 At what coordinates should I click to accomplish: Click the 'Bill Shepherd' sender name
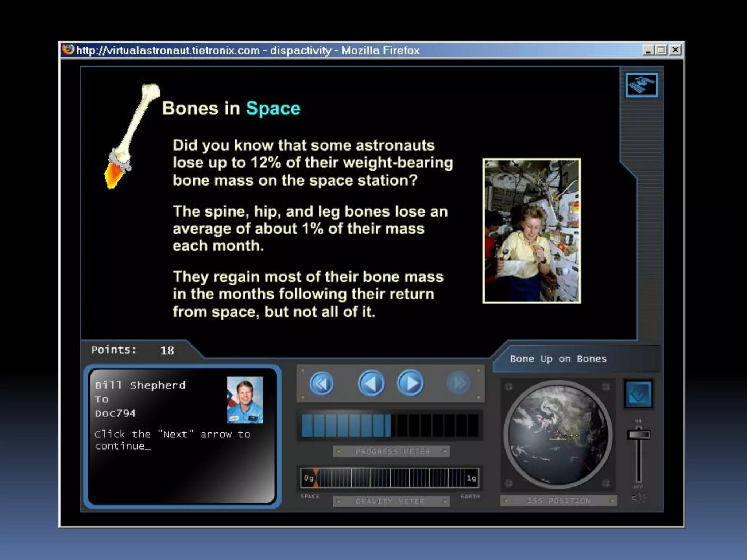(x=140, y=385)
